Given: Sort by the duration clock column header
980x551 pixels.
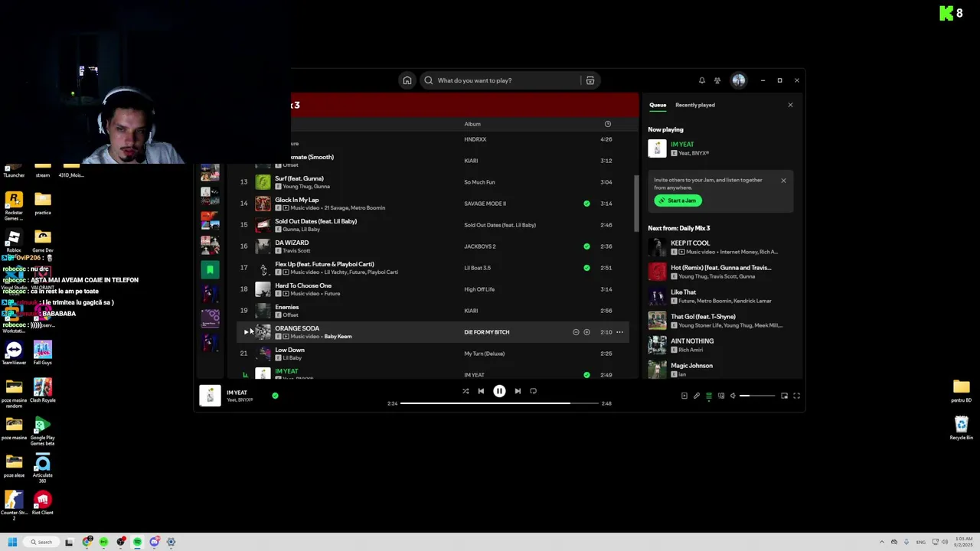Looking at the screenshot, I should point(607,124).
